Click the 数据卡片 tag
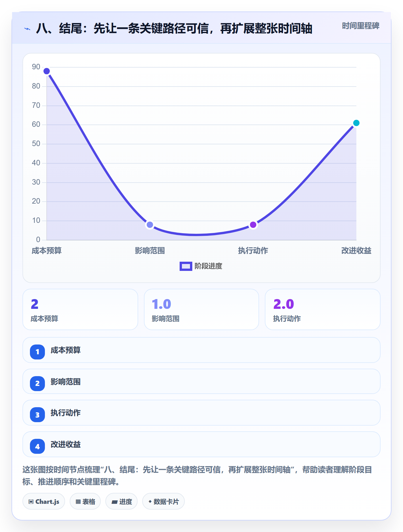This screenshot has height=532, width=403. pos(164,502)
